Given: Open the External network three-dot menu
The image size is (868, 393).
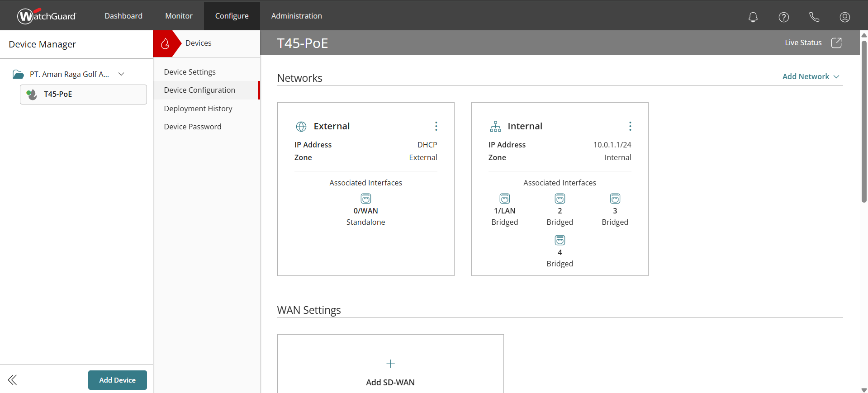Looking at the screenshot, I should pos(436,126).
